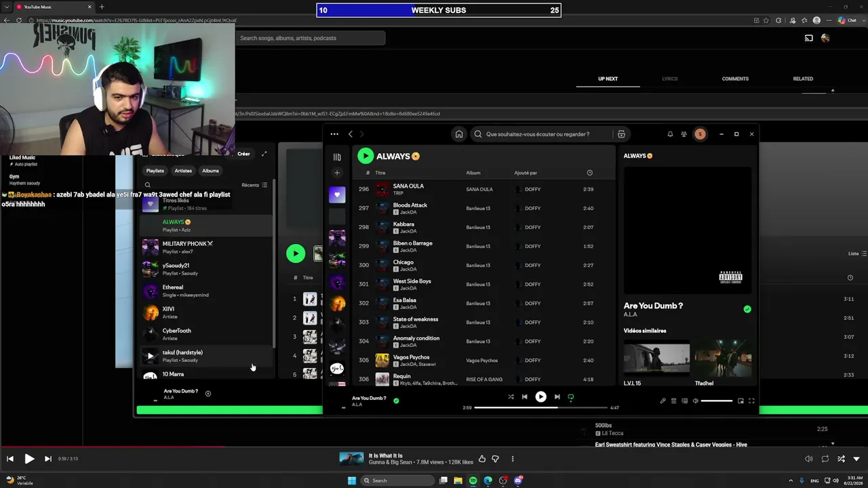This screenshot has height=488, width=868.
Task: Open Discord from the Windows taskbar
Action: pyautogui.click(x=518, y=481)
